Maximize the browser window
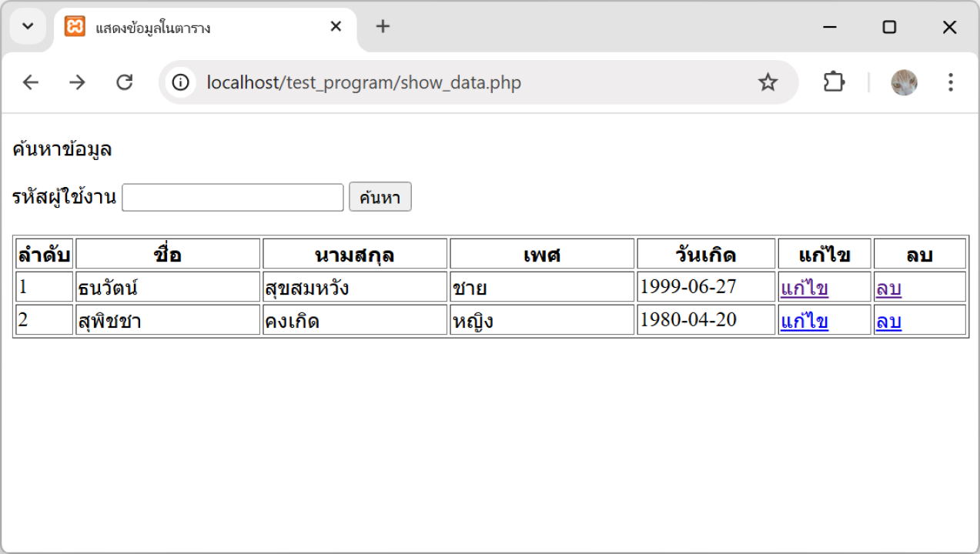This screenshot has height=554, width=980. pyautogui.click(x=889, y=28)
